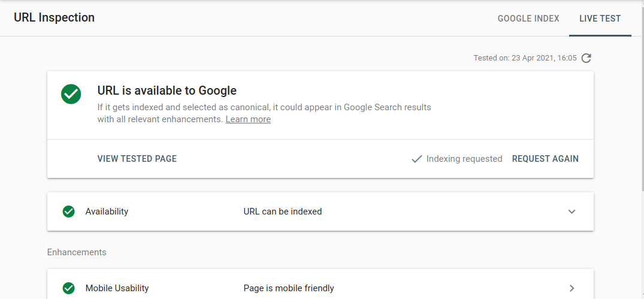Click the URL Inspection page title

[x=54, y=17]
